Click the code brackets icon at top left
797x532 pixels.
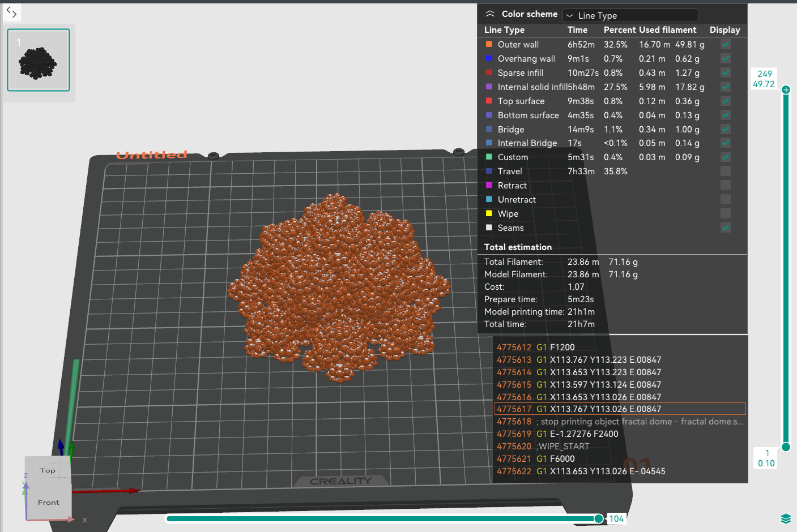(11, 12)
